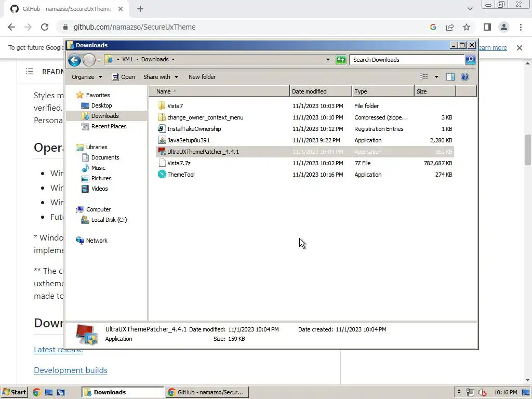Sort by the Type column header
The image size is (532, 399).
tap(383, 91)
